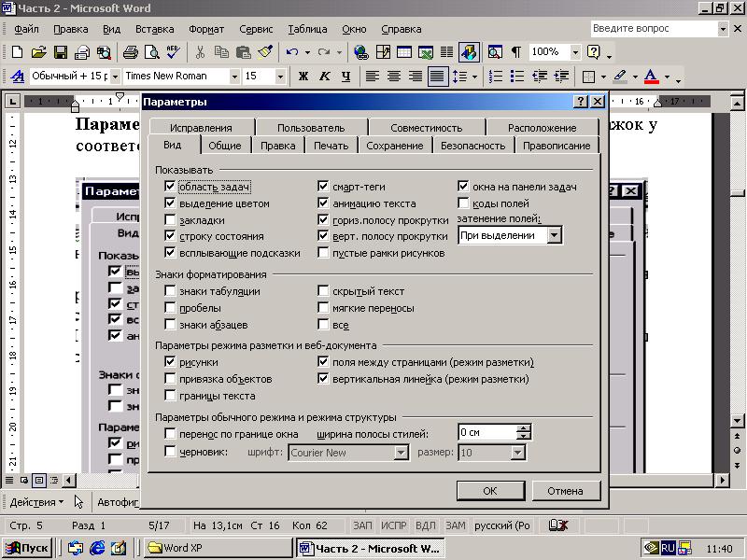Open the font size 15 dropdown
Screen dimensions: 747x560
[280, 77]
